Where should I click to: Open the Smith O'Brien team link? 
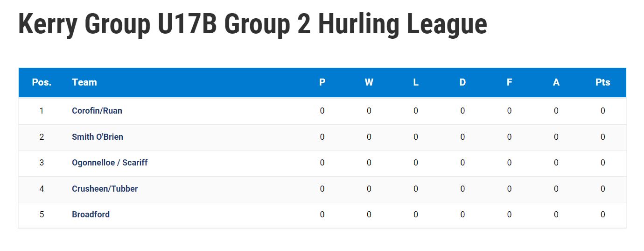point(98,137)
